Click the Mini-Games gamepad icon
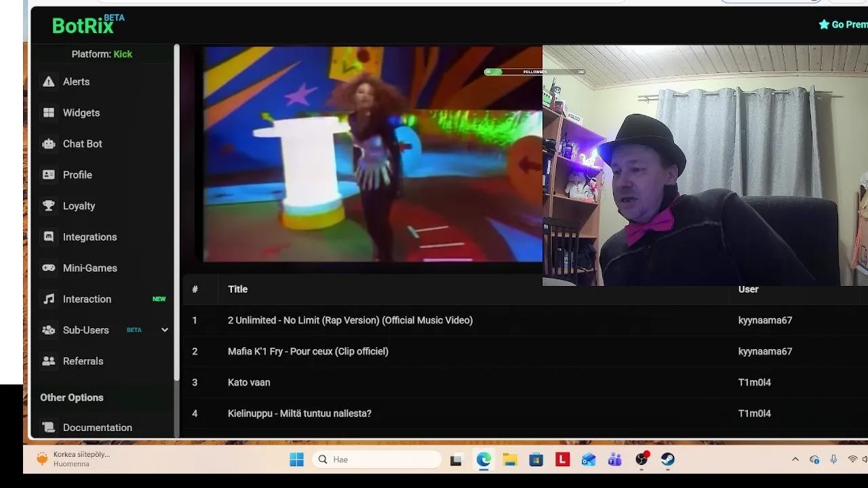868x488 pixels. point(49,268)
